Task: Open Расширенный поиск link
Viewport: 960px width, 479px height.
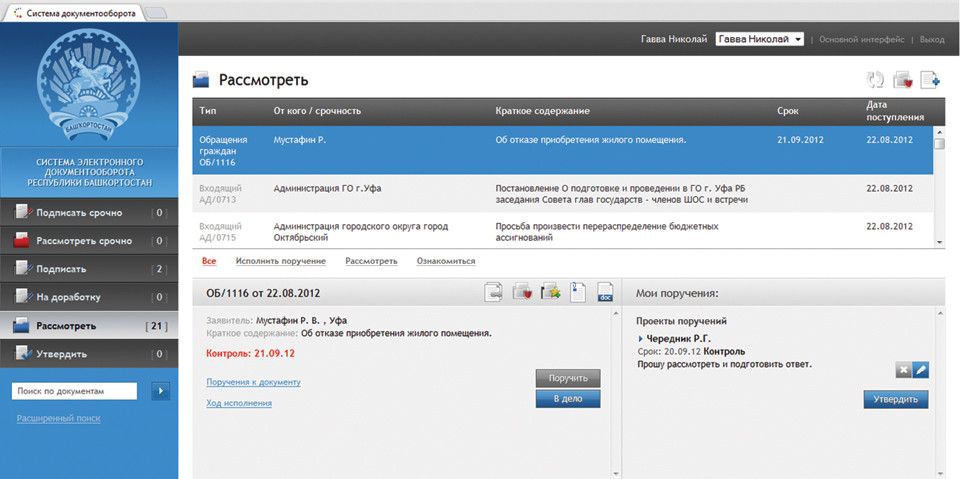Action: pos(58,418)
